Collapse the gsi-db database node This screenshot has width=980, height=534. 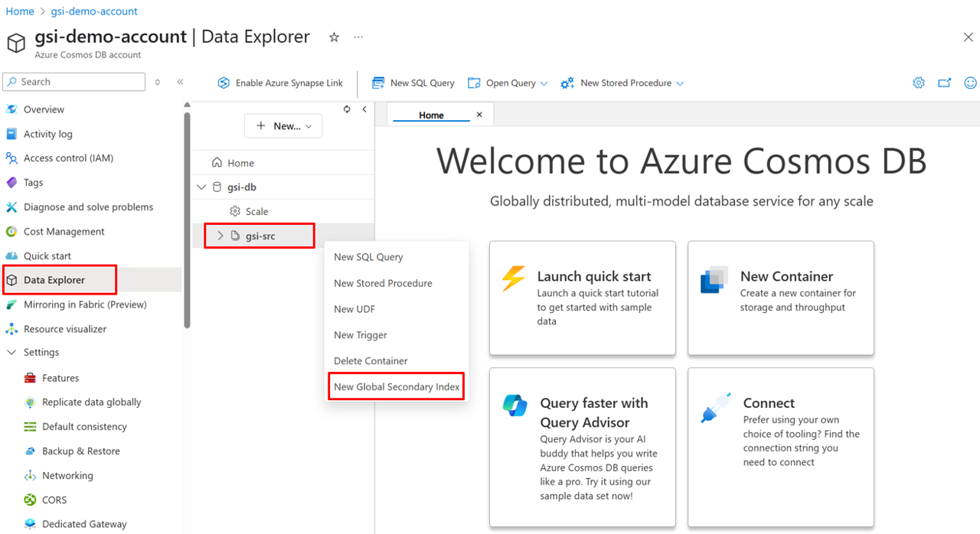click(201, 187)
